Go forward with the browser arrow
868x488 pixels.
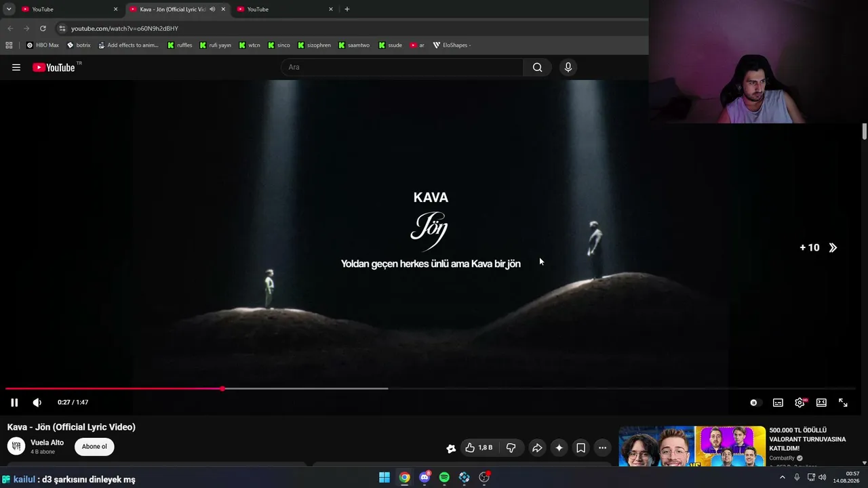click(x=26, y=28)
